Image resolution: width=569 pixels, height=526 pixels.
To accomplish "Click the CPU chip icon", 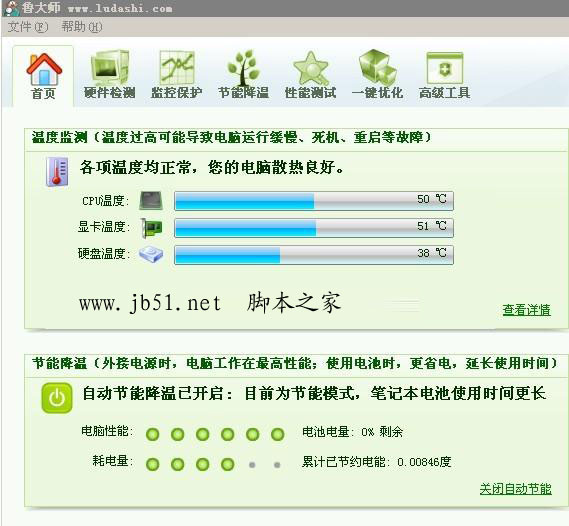I will (x=151, y=201).
